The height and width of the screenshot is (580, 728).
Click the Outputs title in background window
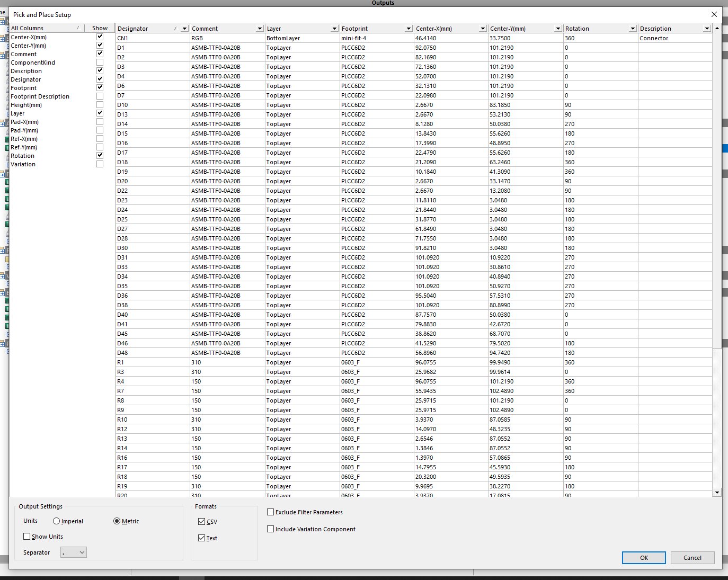(383, 3)
